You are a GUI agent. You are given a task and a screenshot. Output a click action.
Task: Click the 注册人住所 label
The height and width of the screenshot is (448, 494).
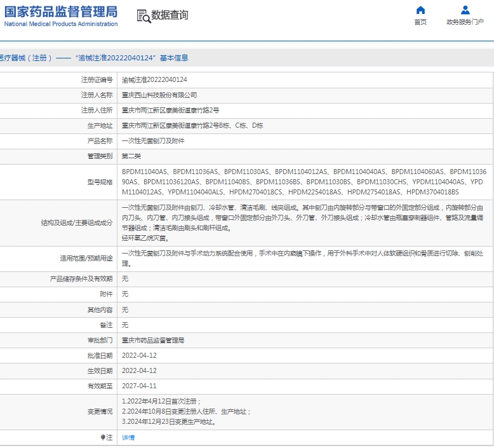97,110
